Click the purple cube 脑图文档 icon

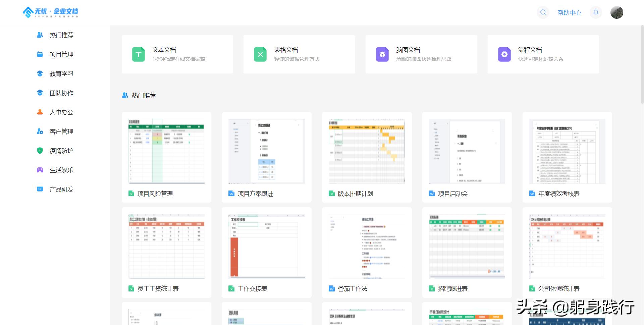(382, 54)
